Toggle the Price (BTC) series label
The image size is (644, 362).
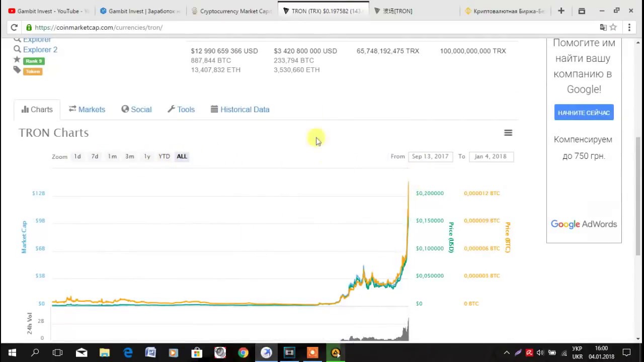(508, 237)
